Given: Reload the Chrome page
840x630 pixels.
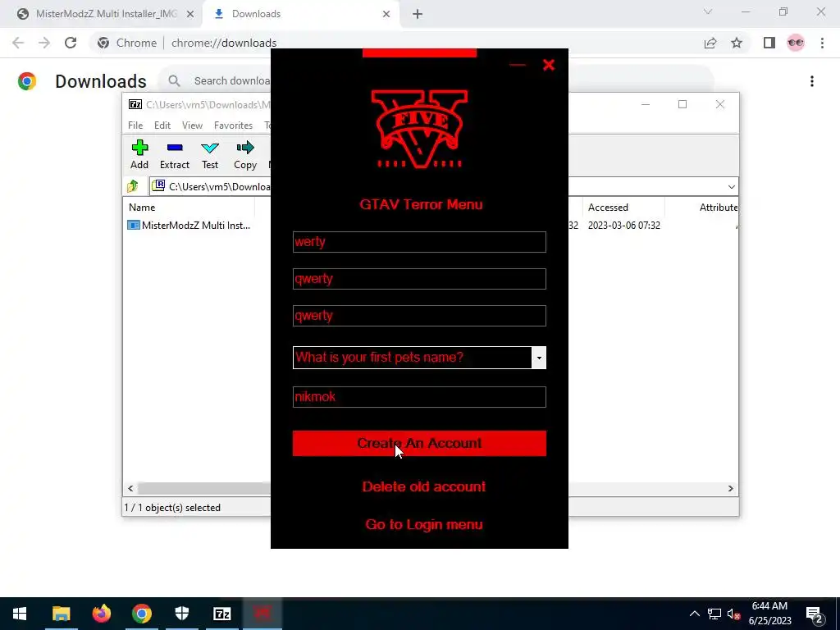Looking at the screenshot, I should pyautogui.click(x=71, y=43).
